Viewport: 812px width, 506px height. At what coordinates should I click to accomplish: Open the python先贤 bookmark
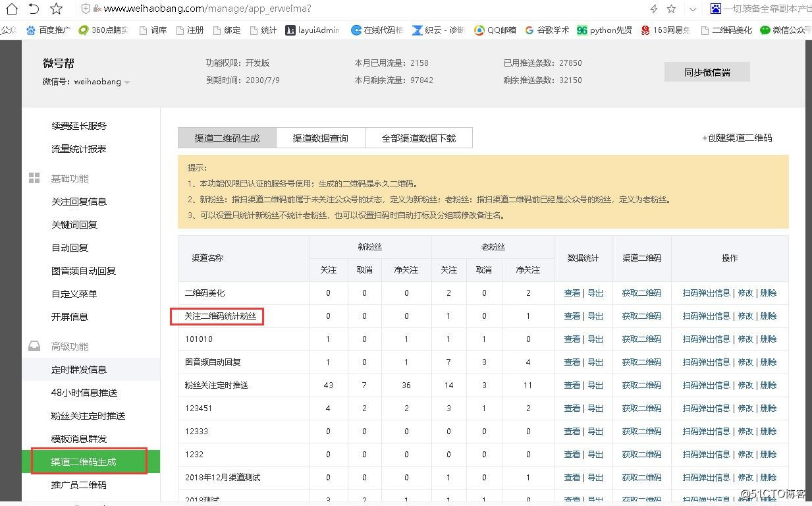point(604,30)
